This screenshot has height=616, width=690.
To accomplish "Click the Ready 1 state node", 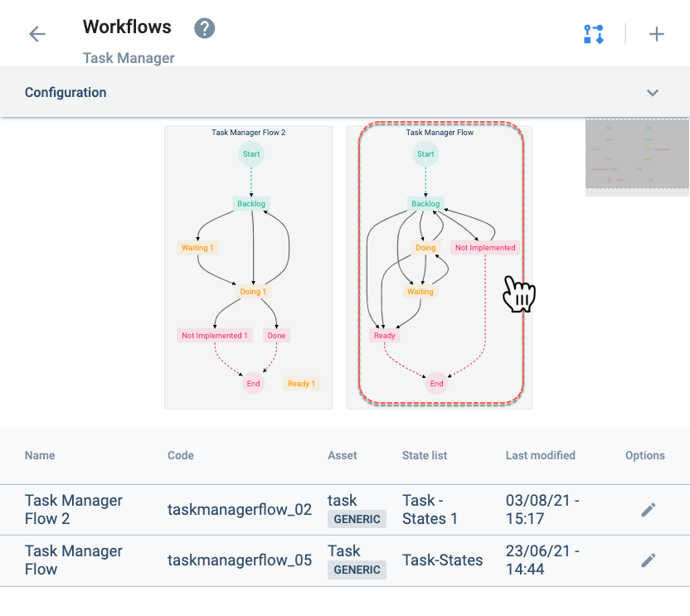I will pyautogui.click(x=301, y=384).
